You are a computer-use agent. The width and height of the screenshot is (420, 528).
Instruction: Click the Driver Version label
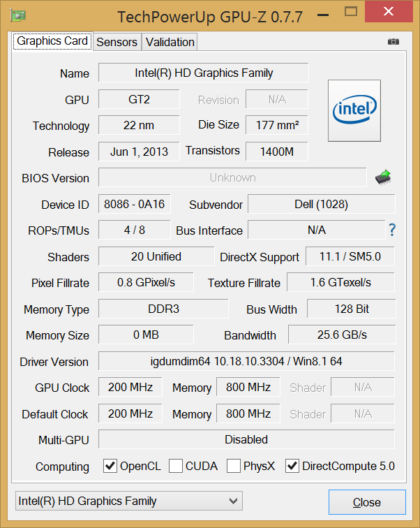[54, 362]
